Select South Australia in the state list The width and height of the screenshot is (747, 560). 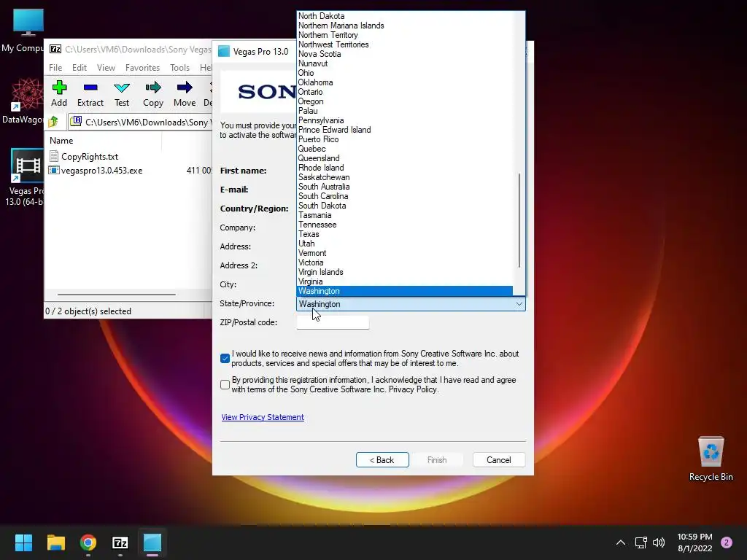pyautogui.click(x=405, y=187)
